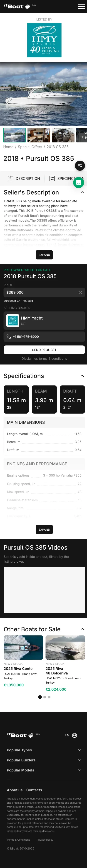Collapse the Seller's Description section

point(82,192)
